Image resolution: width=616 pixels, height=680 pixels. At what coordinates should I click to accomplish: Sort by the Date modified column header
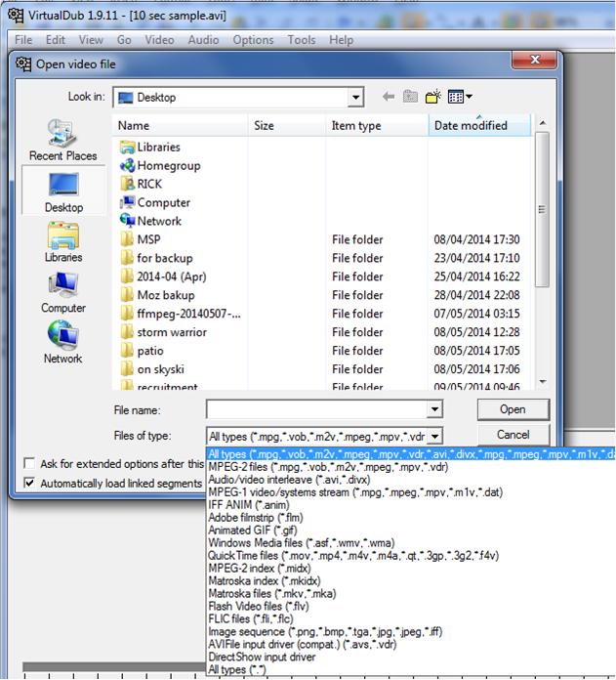[x=479, y=125]
